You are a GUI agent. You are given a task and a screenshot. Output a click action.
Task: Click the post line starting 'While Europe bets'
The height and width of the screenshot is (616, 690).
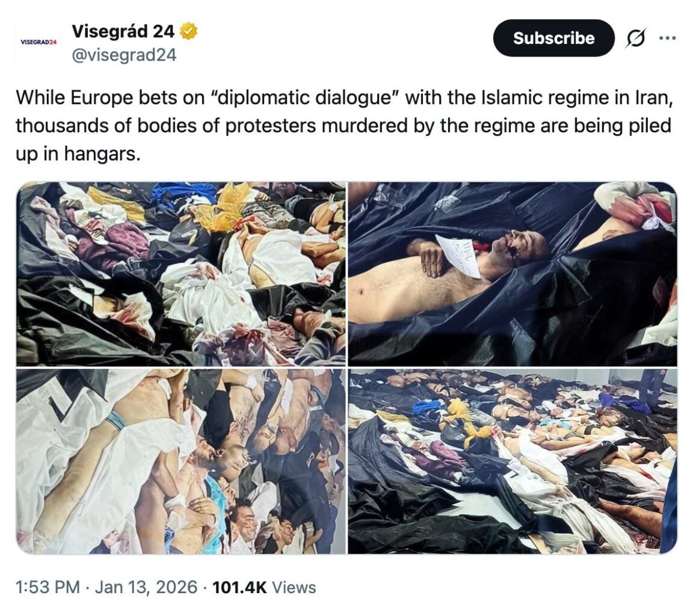point(345,97)
